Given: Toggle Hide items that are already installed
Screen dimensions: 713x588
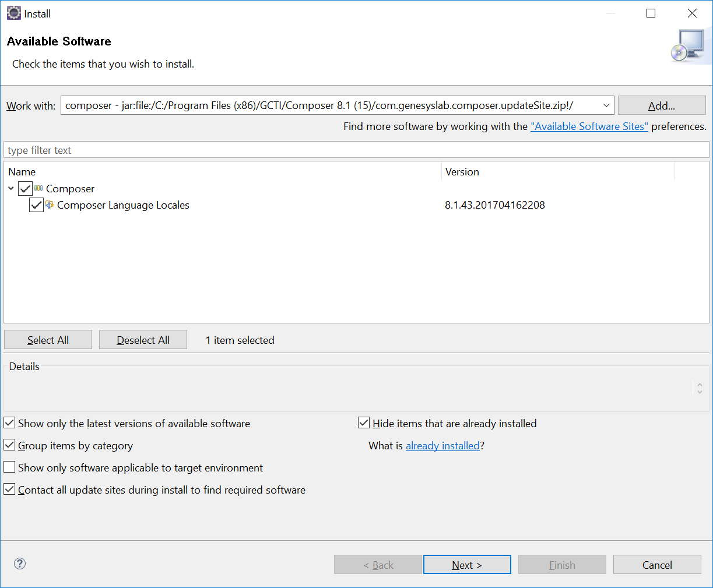Looking at the screenshot, I should [x=364, y=423].
